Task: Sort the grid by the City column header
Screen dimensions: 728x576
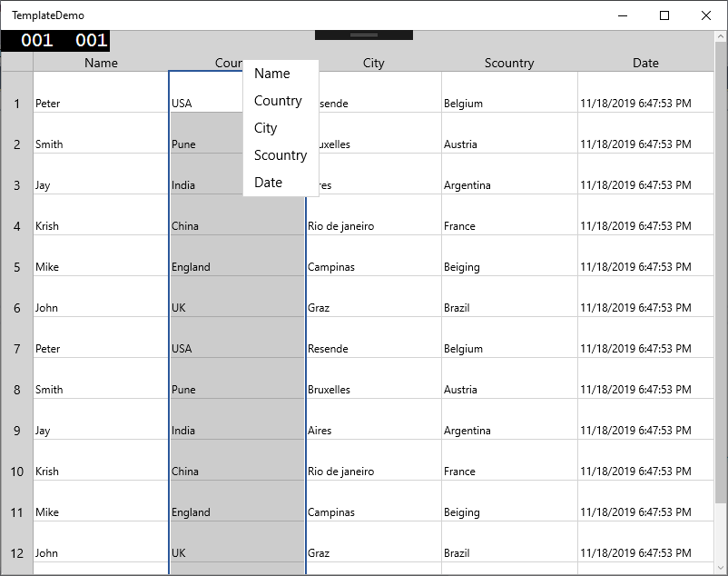Action: click(373, 63)
